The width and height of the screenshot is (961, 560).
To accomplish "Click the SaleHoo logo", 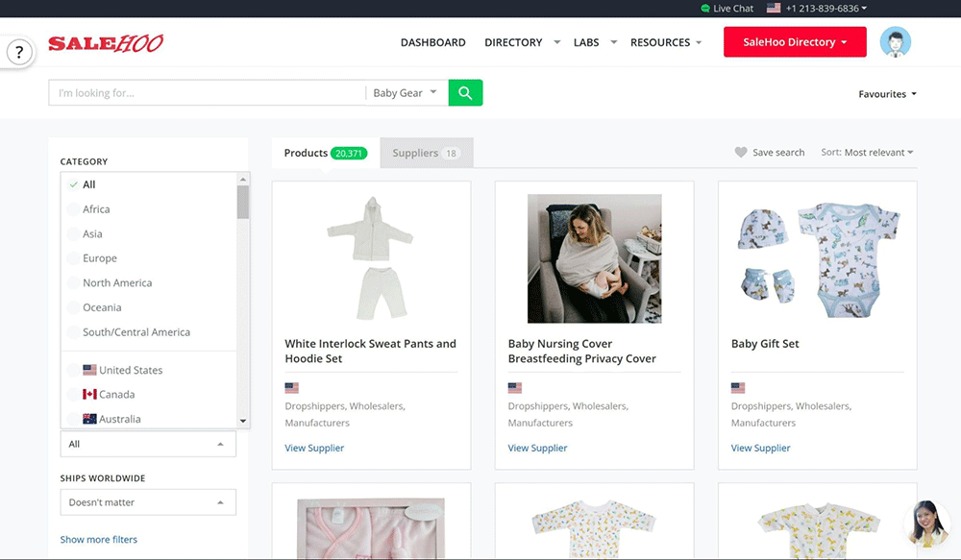I will click(x=106, y=43).
